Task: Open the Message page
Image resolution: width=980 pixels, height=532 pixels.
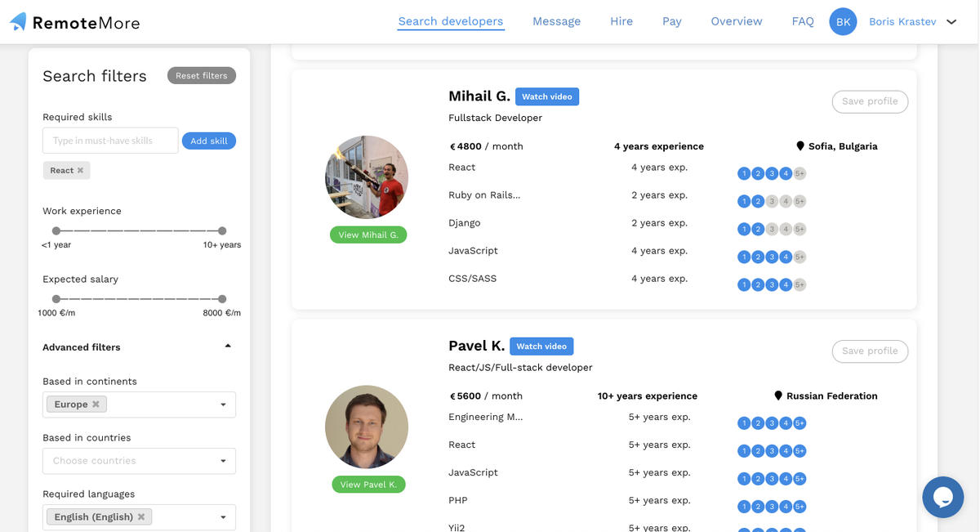Action: [556, 21]
